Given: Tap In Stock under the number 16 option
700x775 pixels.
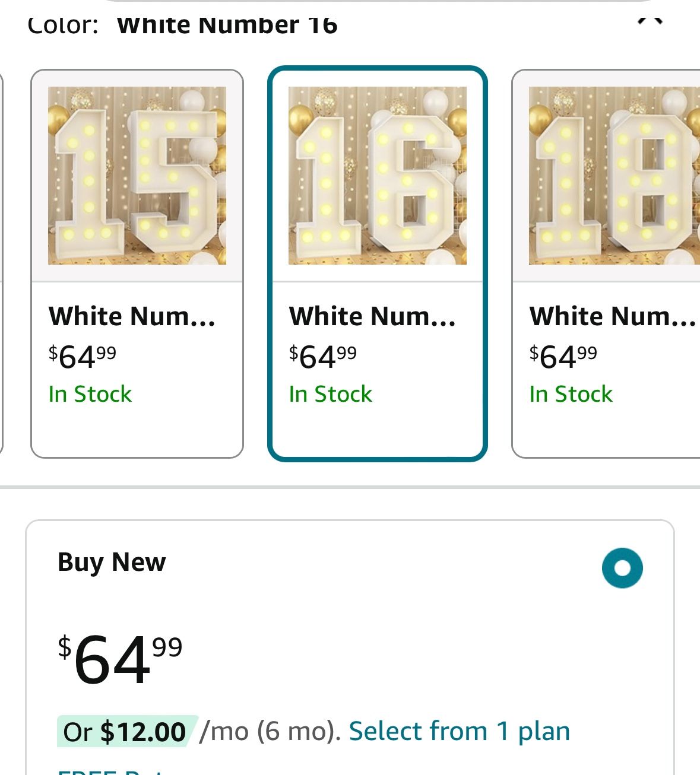Looking at the screenshot, I should point(331,394).
